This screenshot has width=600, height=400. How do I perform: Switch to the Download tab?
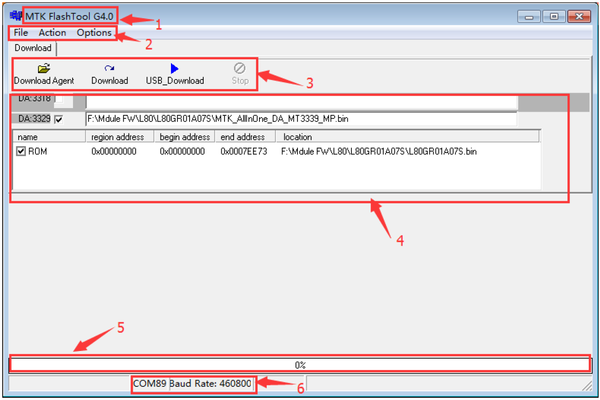(33, 48)
